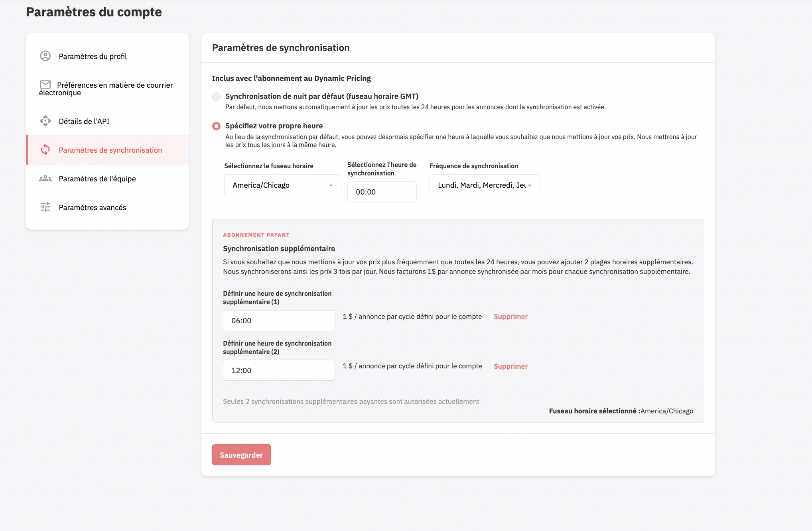Screen dimensions: 812x531
Task: Click the envelope icon for email preferences
Action: click(x=45, y=85)
